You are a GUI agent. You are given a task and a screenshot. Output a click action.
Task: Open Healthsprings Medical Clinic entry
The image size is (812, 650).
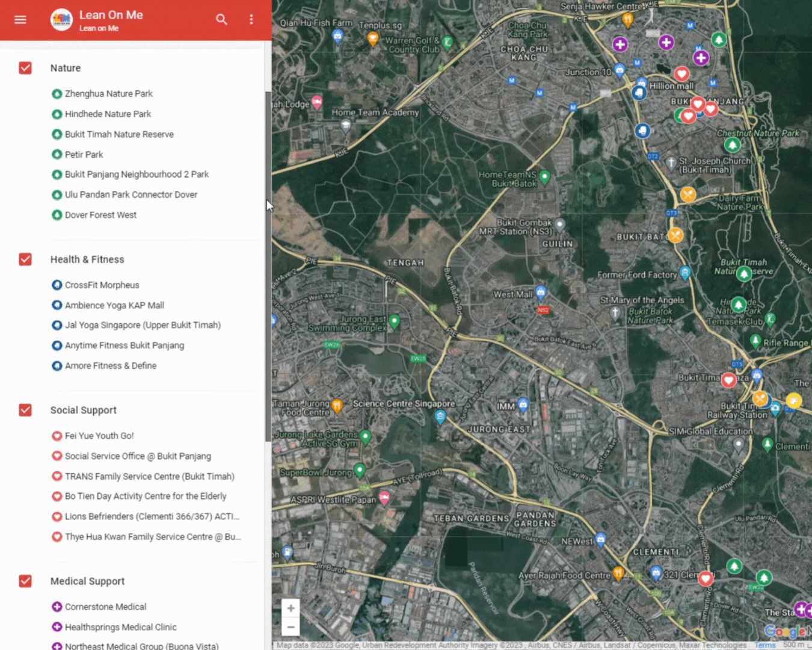tap(120, 627)
